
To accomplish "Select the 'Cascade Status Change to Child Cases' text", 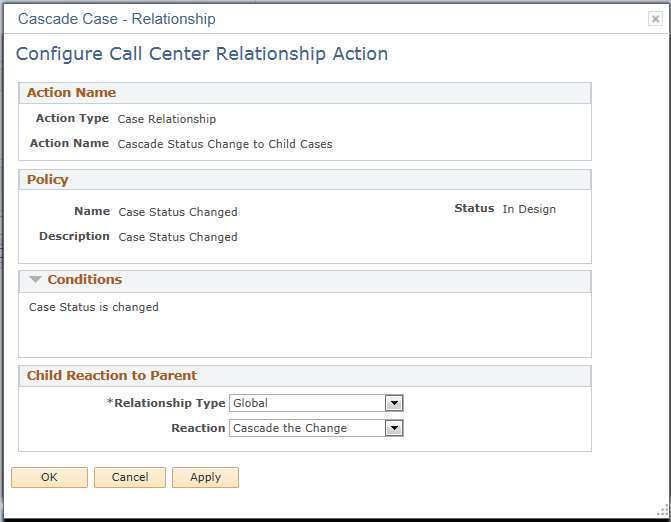I will click(225, 144).
